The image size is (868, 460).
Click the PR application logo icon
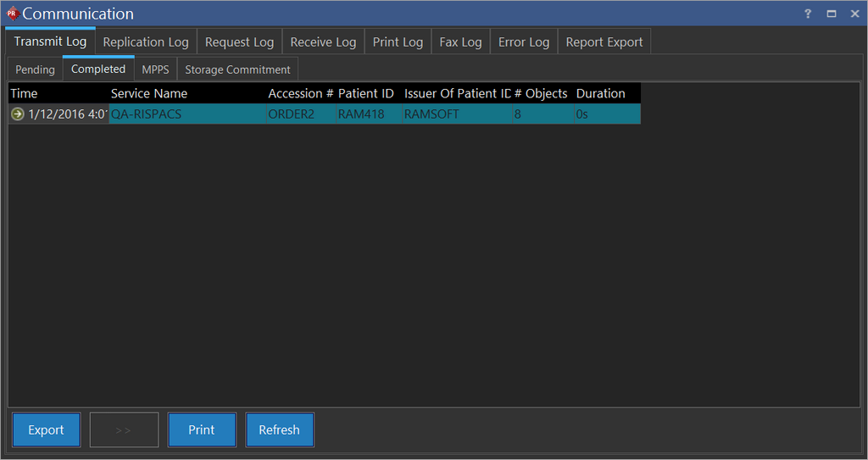point(12,14)
